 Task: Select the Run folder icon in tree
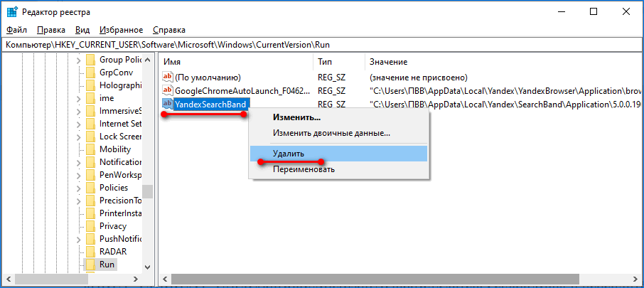pyautogui.click(x=90, y=265)
